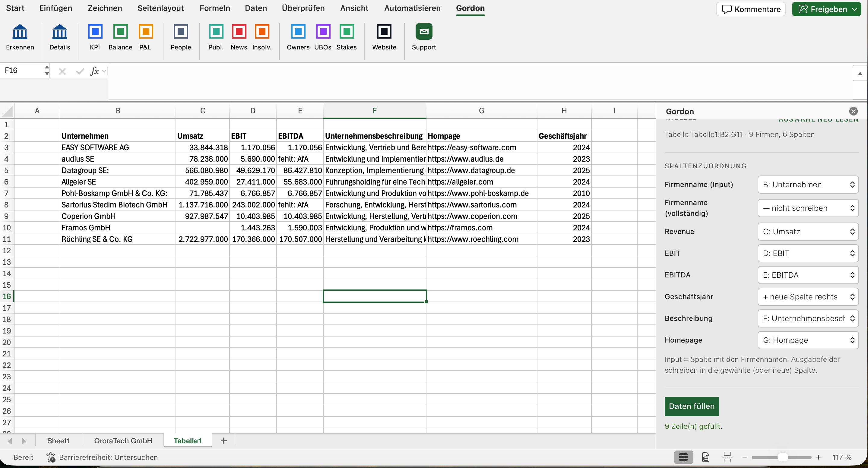Select the KPI icon
This screenshot has width=868, height=468.
coord(95,32)
